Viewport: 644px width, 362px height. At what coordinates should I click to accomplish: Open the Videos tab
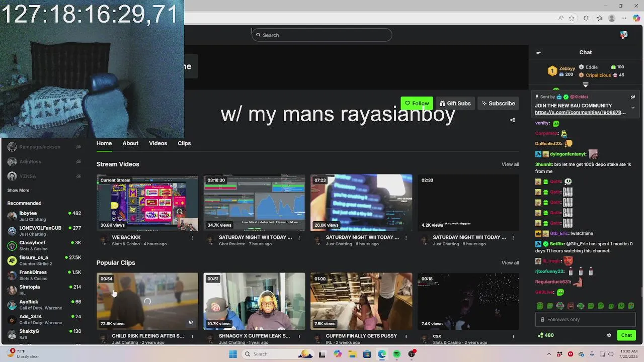[x=158, y=143]
